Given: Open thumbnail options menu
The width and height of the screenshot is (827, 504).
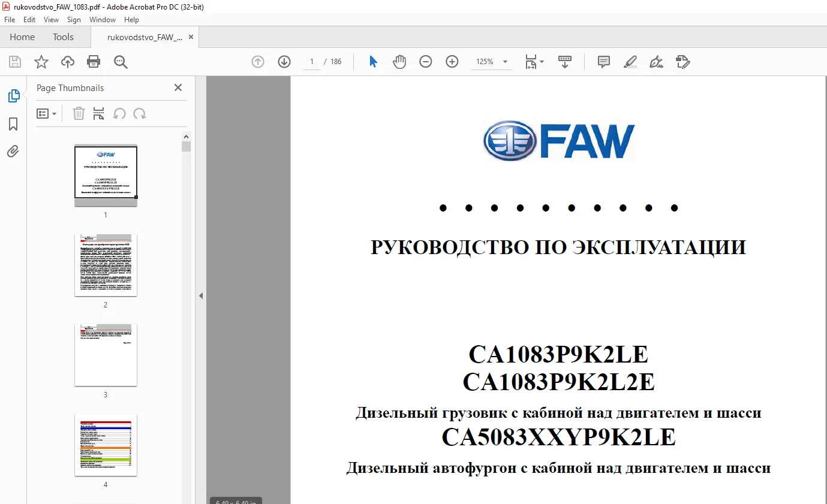Looking at the screenshot, I should click(x=46, y=113).
